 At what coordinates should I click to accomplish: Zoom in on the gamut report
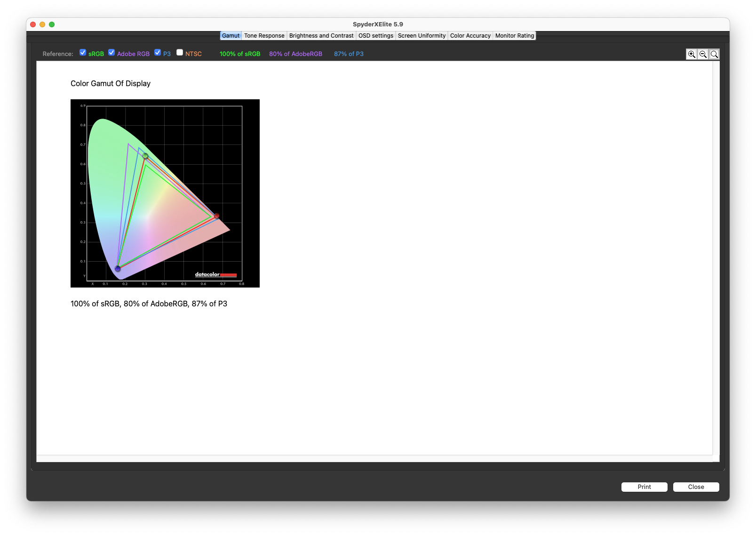pyautogui.click(x=692, y=54)
